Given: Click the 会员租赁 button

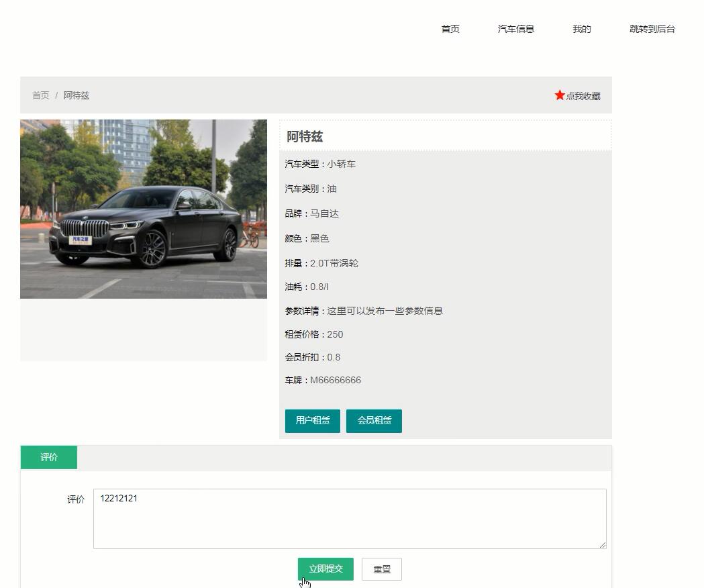Looking at the screenshot, I should (x=374, y=421).
